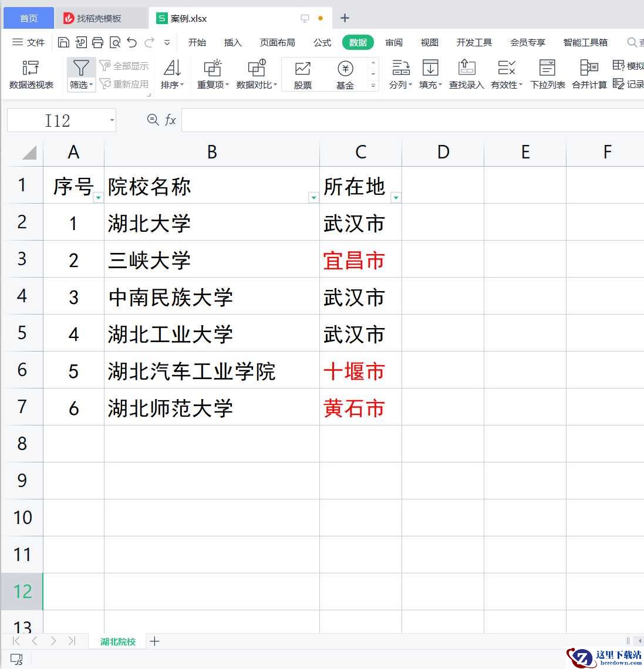Click the Validation (有效性) icon
Screen dimensions: 644x669
point(506,68)
